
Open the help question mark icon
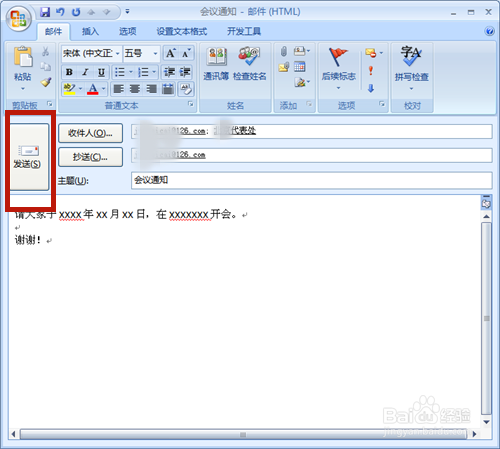point(489,31)
